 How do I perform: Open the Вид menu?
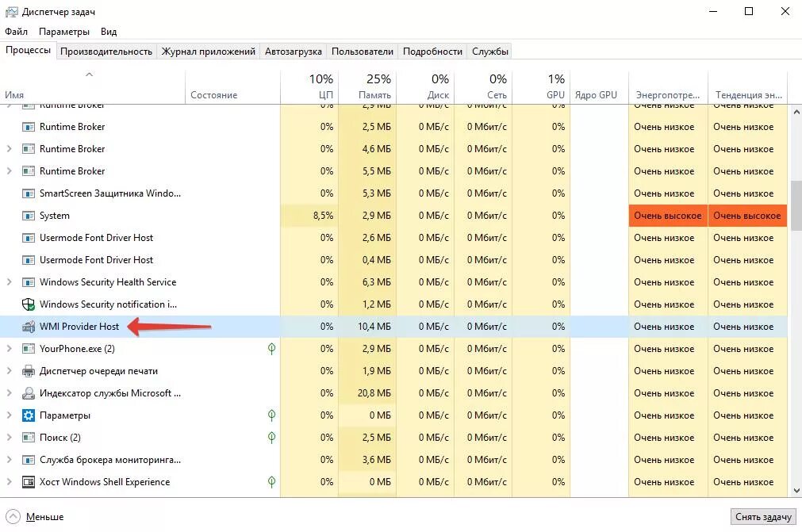coord(109,32)
